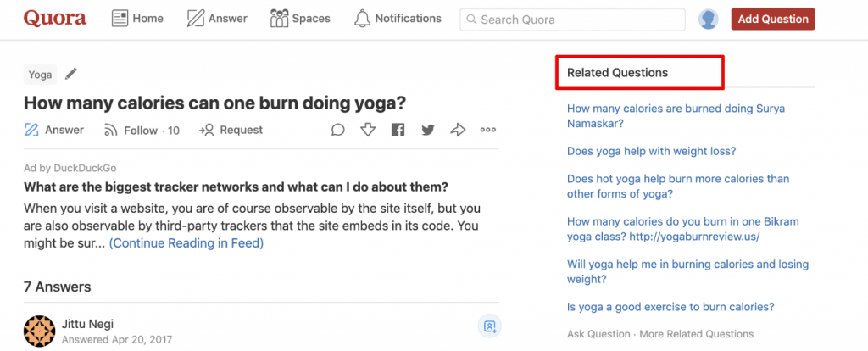The height and width of the screenshot is (351, 868).
Task: Open the Answer tab in header
Action: pyautogui.click(x=217, y=19)
